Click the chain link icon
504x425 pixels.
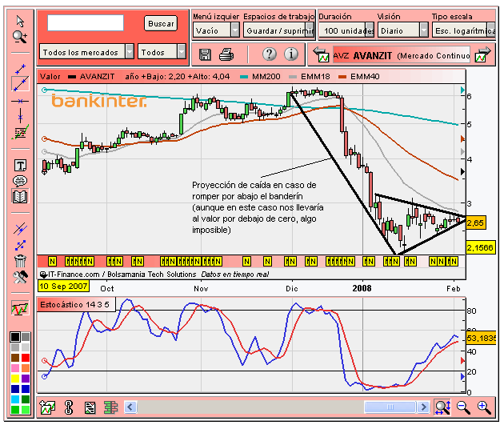click(69, 407)
